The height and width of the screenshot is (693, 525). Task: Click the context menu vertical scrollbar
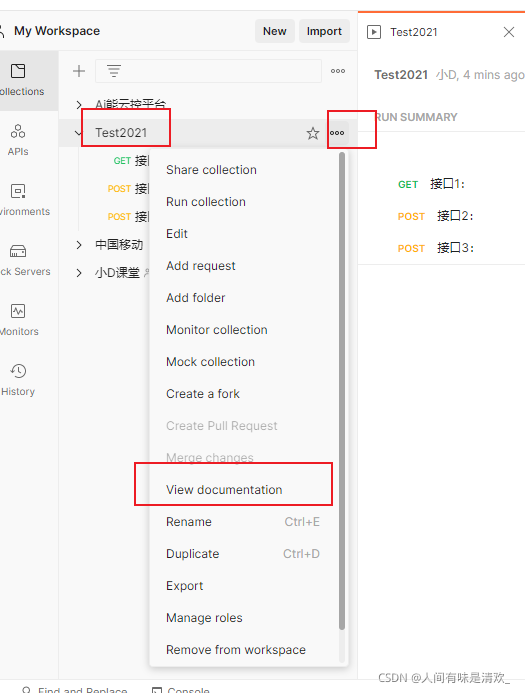click(342, 391)
